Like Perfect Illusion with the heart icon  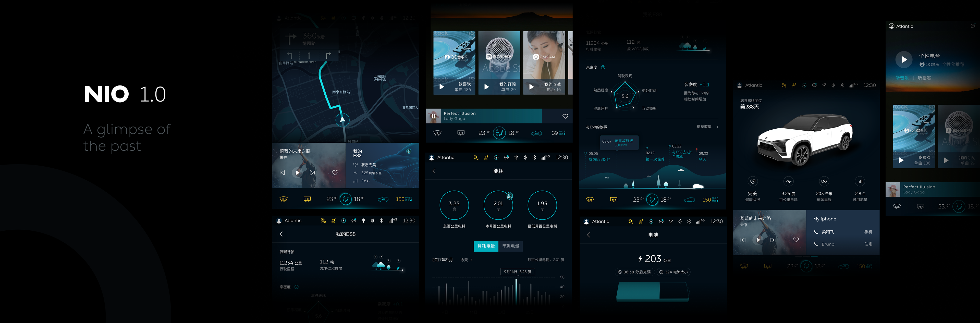(565, 116)
